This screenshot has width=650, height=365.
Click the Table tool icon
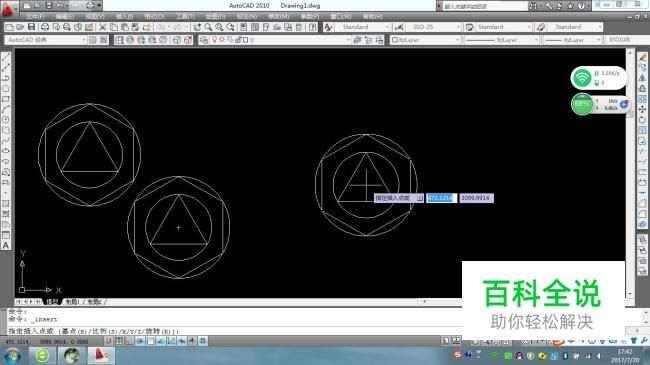click(x=6, y=235)
